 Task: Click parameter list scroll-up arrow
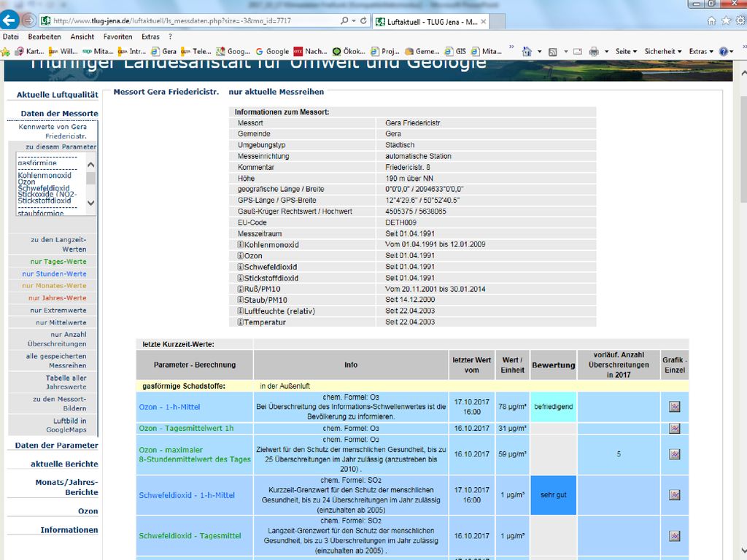tap(91, 165)
